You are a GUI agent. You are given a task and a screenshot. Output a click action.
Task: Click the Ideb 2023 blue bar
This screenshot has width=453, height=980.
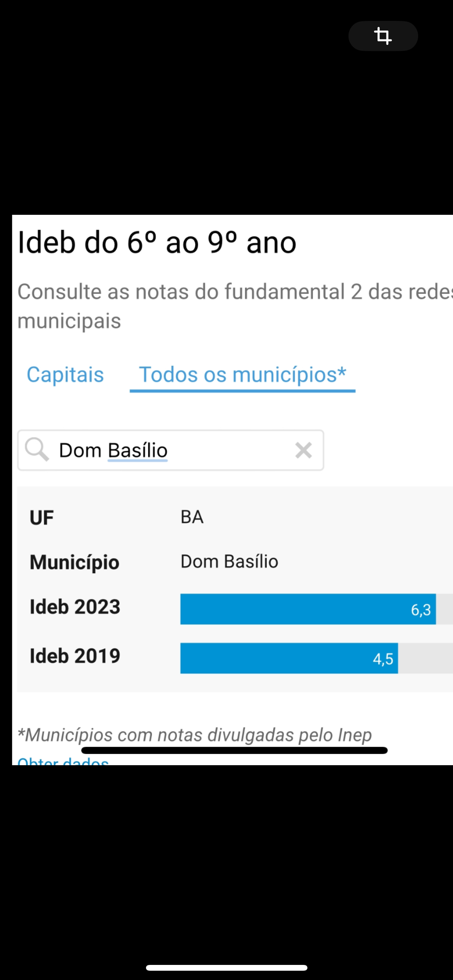(294, 609)
